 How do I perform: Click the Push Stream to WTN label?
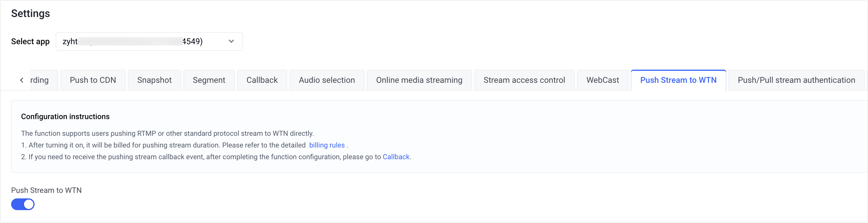(x=46, y=190)
